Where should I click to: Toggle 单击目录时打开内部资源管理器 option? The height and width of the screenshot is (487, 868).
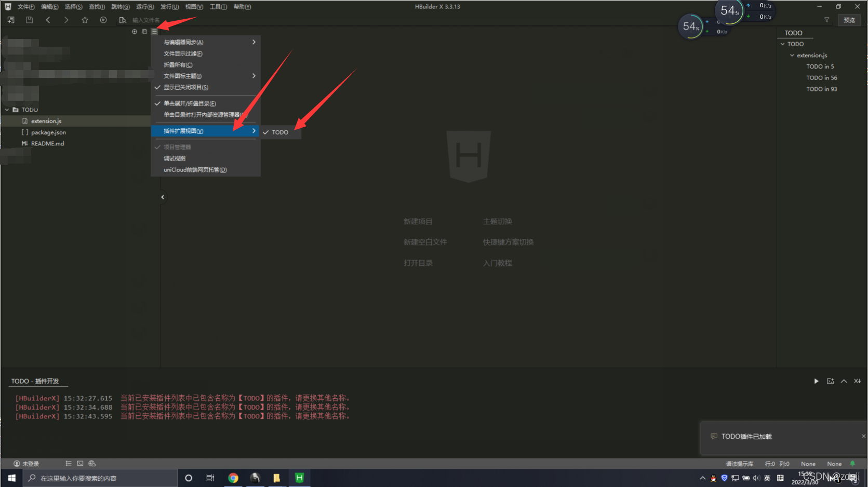(x=206, y=115)
